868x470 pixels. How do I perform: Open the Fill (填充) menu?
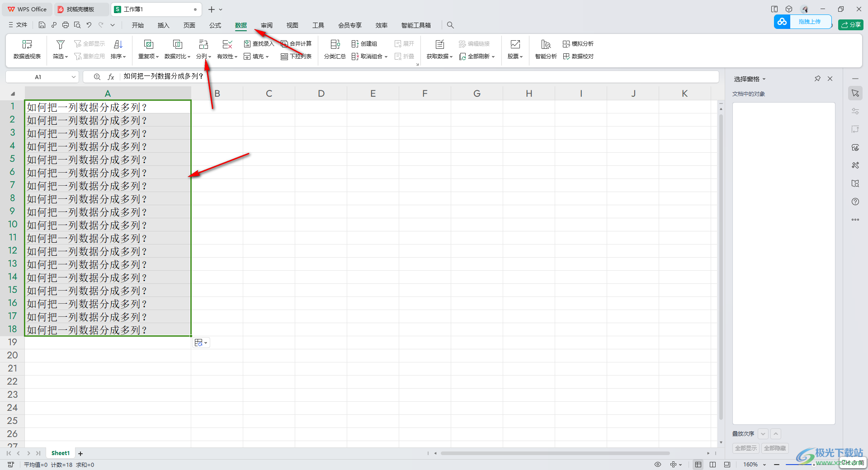(256, 56)
